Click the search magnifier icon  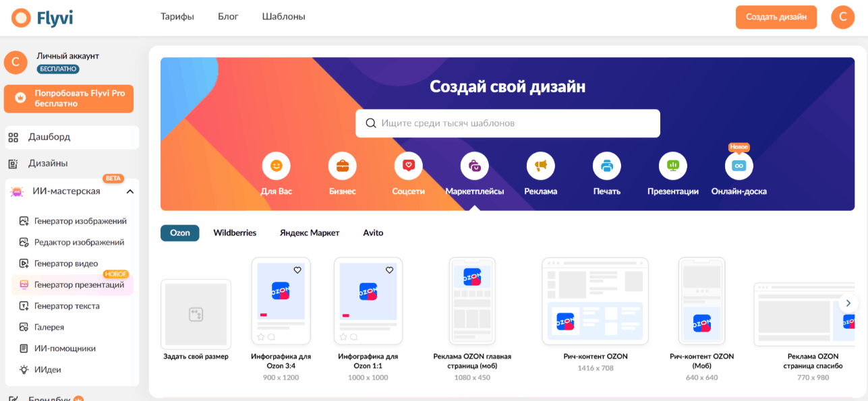371,123
